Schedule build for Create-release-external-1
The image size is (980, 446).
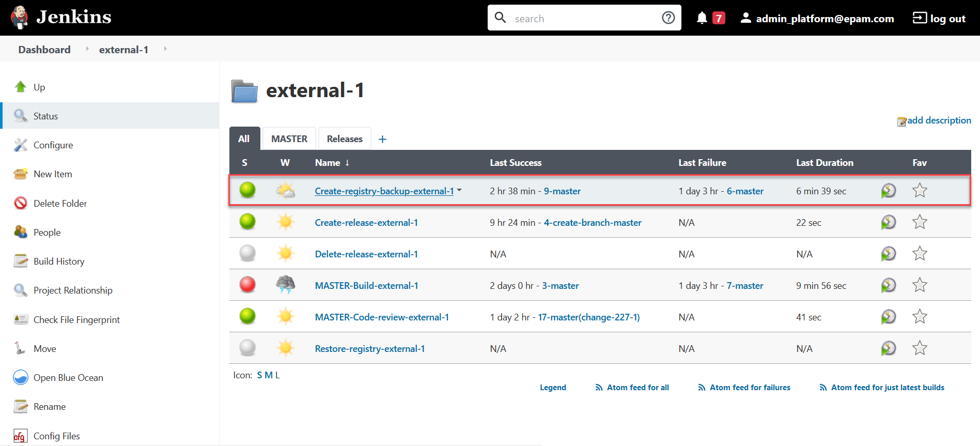[x=889, y=222]
